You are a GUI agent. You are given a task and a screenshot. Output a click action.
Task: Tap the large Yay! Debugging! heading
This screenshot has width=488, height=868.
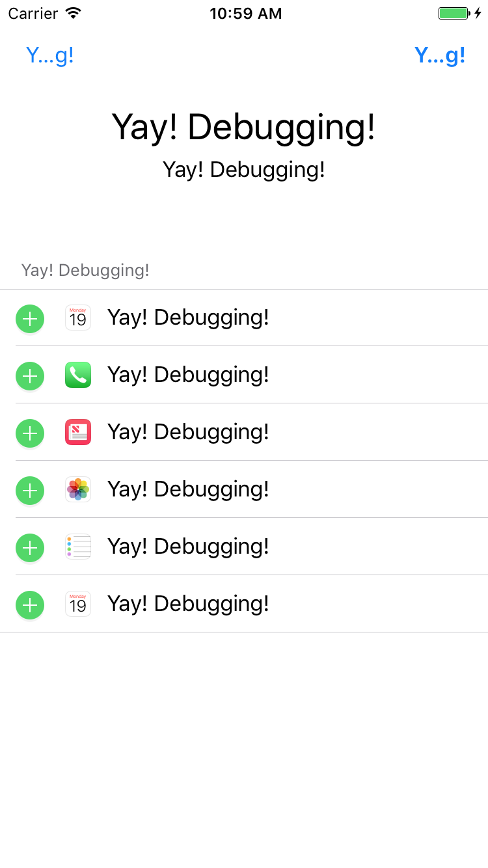click(244, 128)
